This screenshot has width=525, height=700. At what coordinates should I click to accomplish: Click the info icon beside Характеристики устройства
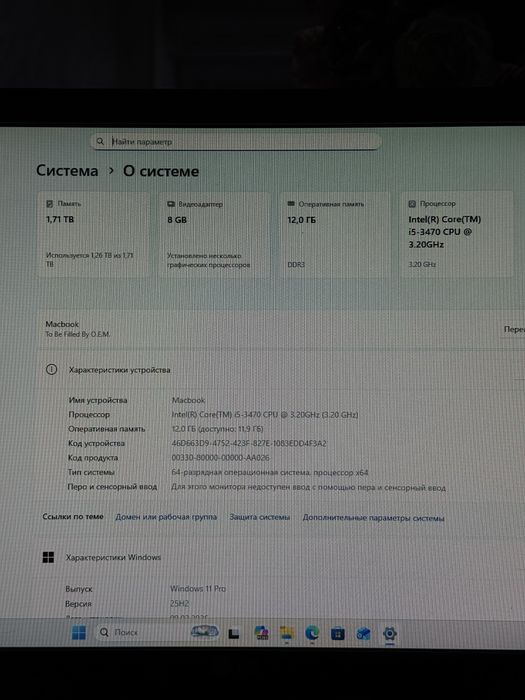(51, 369)
